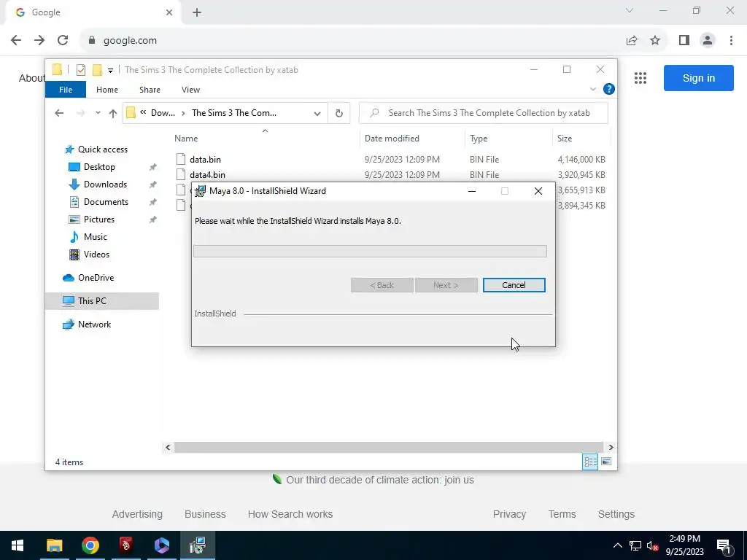Bookmark this page with the star icon
Image resolution: width=747 pixels, height=560 pixels.
[655, 41]
